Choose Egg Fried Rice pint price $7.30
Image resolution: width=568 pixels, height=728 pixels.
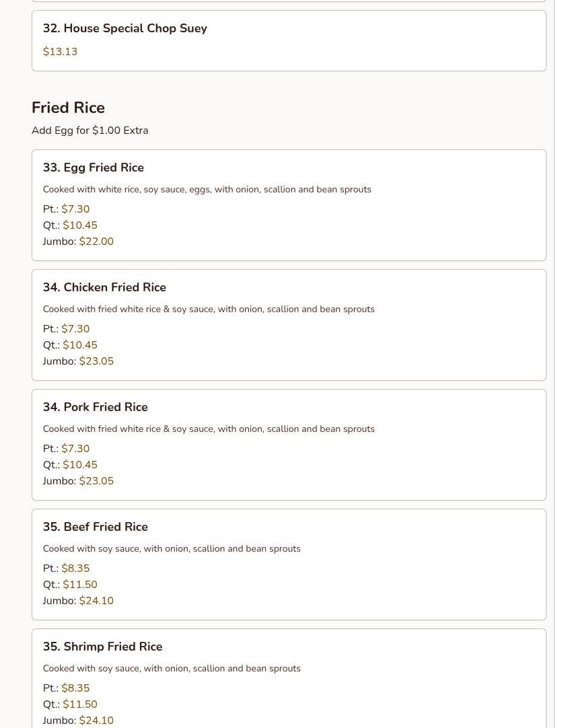pyautogui.click(x=75, y=209)
